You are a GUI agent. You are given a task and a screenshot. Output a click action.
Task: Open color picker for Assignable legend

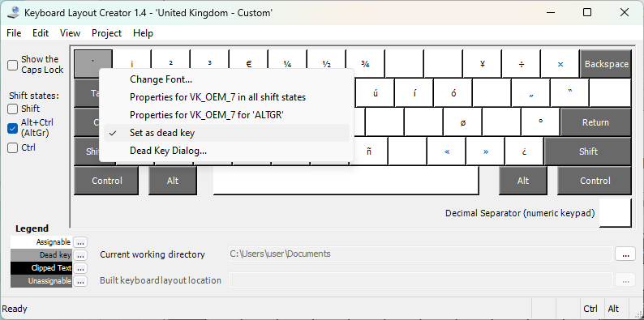[x=80, y=242]
